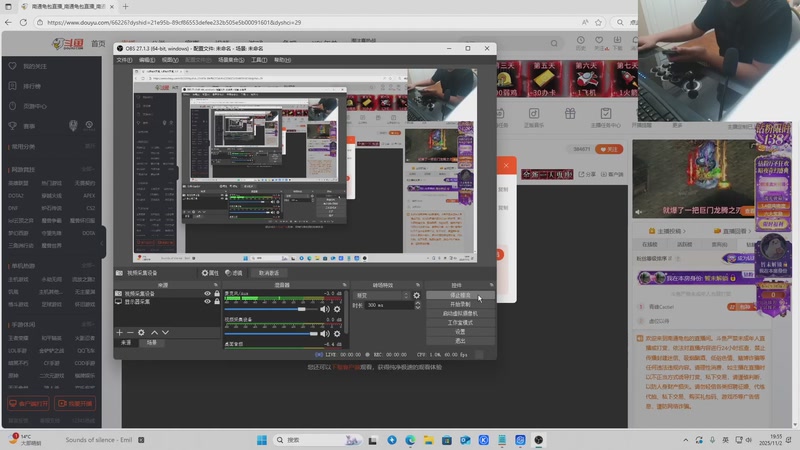Viewport: 800px width, 450px height.
Task: Click the 开始录制 button
Action: pyautogui.click(x=460, y=305)
